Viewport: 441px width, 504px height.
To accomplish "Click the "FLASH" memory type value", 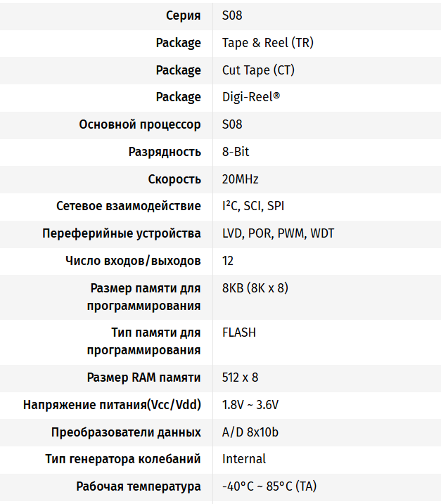I will (x=239, y=332).
